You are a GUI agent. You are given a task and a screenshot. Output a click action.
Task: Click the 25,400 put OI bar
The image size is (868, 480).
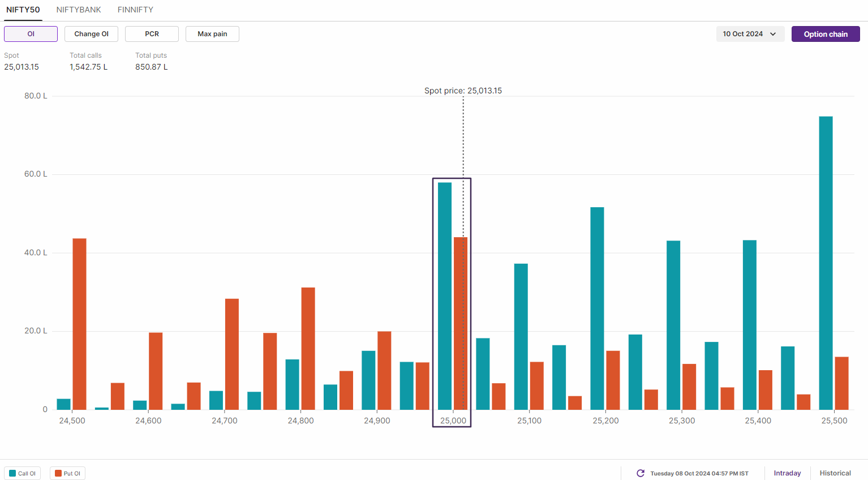[x=766, y=390]
